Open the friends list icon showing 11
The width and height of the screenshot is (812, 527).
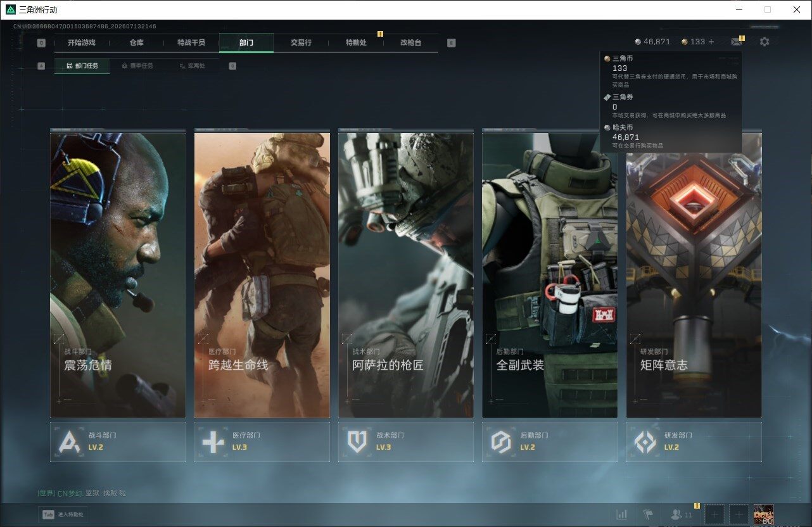coord(682,514)
